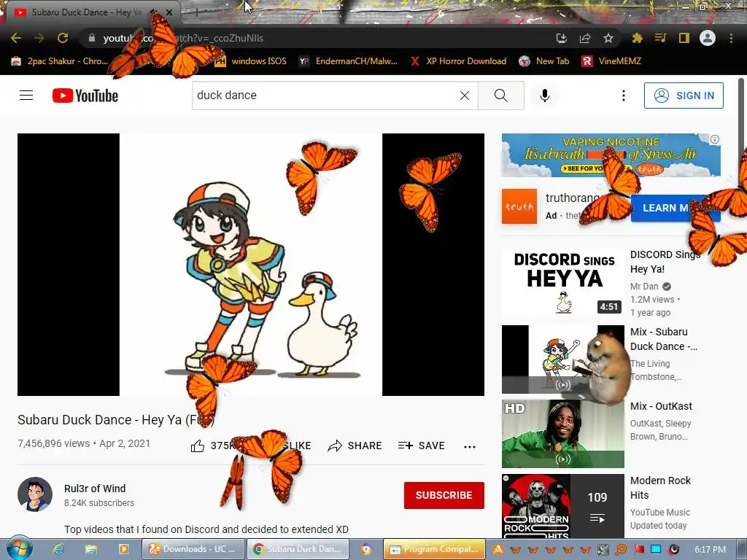747x560 pixels.
Task: Open the VineMEMZ bookmark
Action: 611,61
